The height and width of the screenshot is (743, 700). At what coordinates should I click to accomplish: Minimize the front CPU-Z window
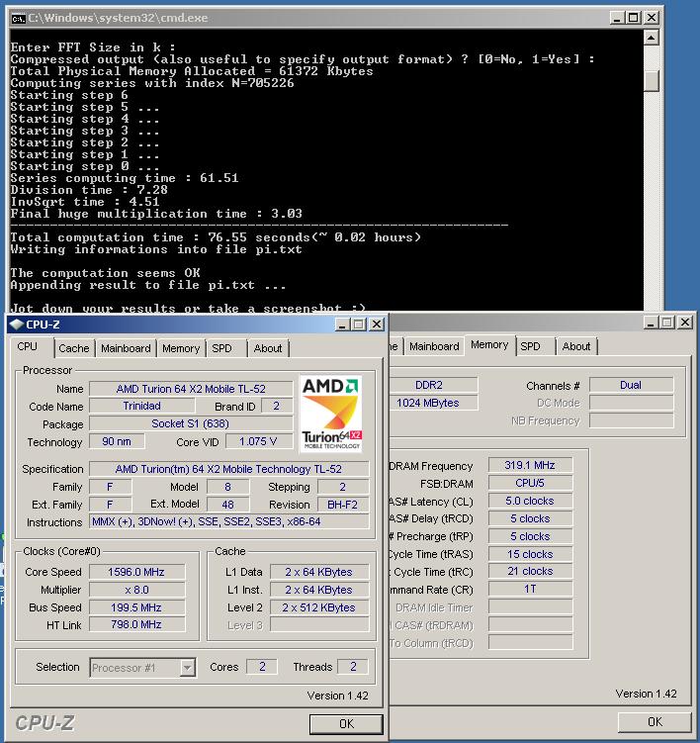[342, 325]
